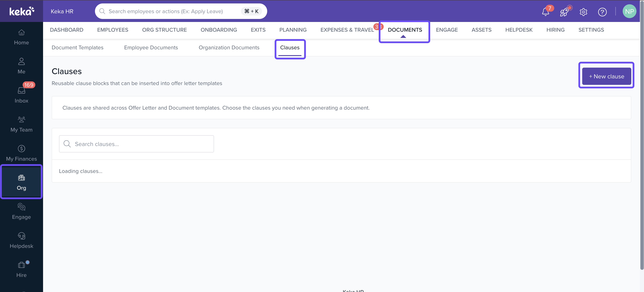Open My Team in the sidebar

click(x=22, y=124)
